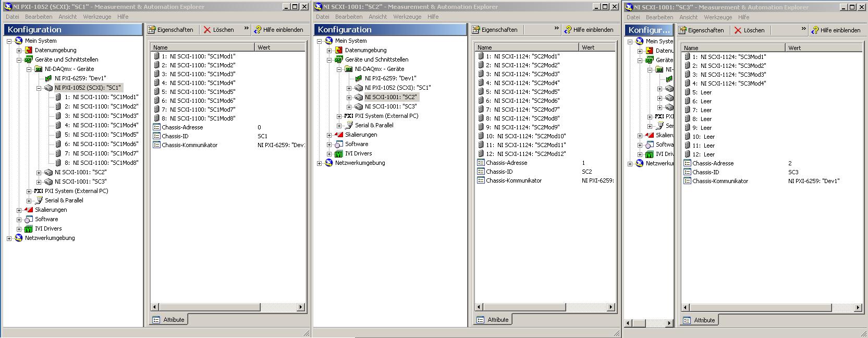Expand Serial & Parallel in SC1 window
Screen dimensions: 868x338
click(x=29, y=200)
